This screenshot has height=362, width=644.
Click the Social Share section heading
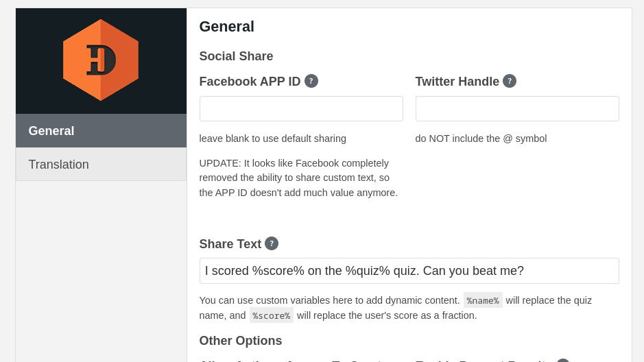point(236,56)
